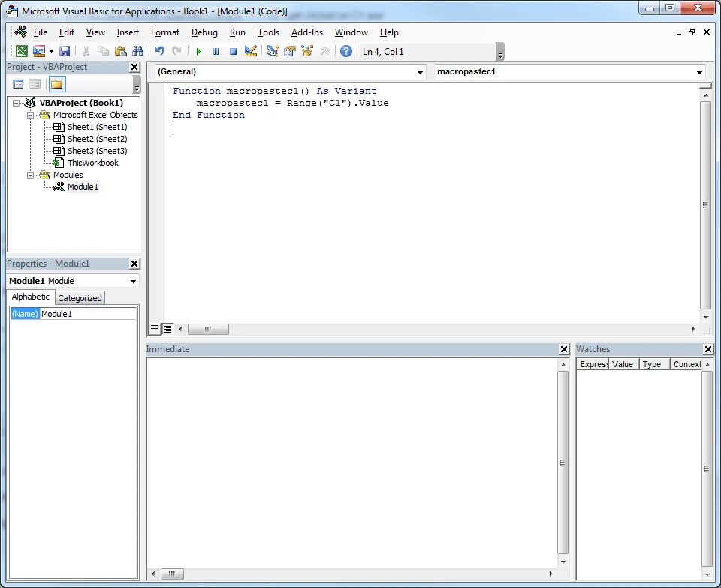
Task: Open the Run menu
Action: coord(238,32)
